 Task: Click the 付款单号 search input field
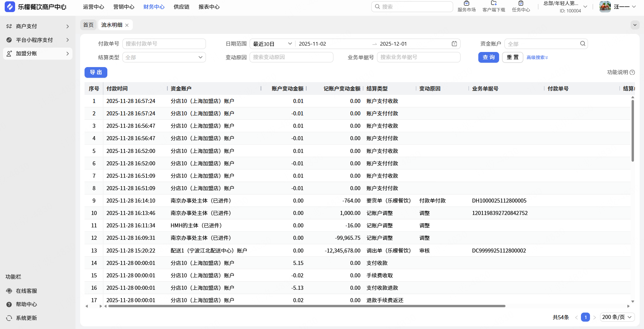[x=164, y=44]
